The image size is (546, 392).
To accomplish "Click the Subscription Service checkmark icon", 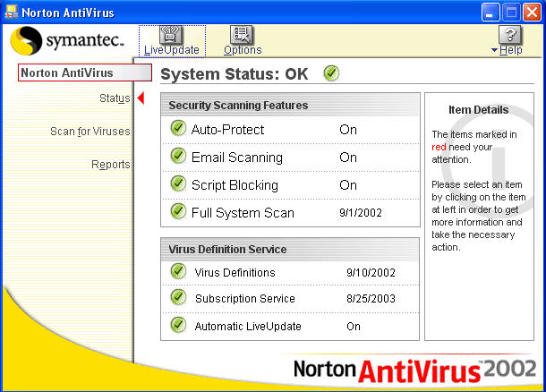I will click(177, 297).
